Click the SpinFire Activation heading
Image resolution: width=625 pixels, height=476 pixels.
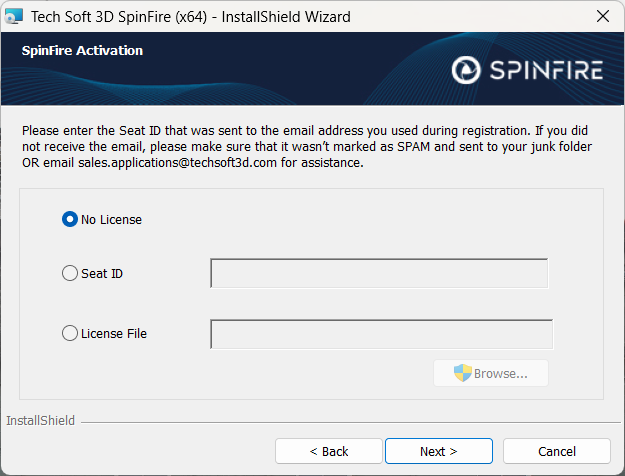(82, 50)
